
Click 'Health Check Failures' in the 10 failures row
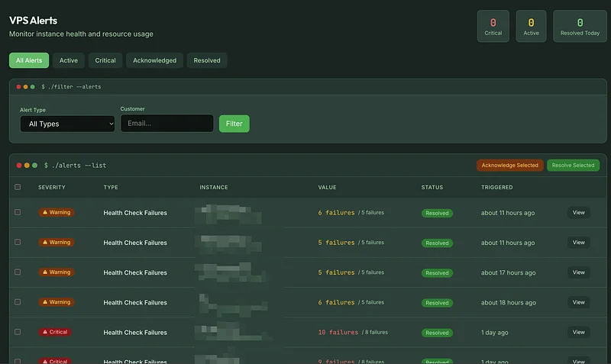pos(135,333)
